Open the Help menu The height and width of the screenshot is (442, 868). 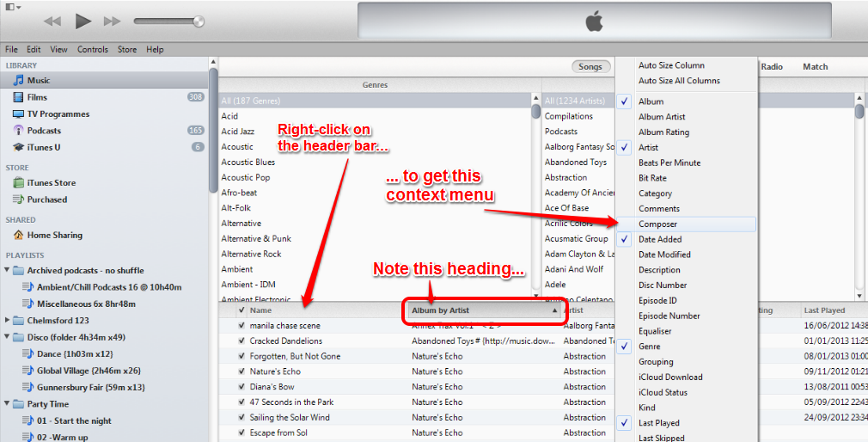(x=155, y=49)
